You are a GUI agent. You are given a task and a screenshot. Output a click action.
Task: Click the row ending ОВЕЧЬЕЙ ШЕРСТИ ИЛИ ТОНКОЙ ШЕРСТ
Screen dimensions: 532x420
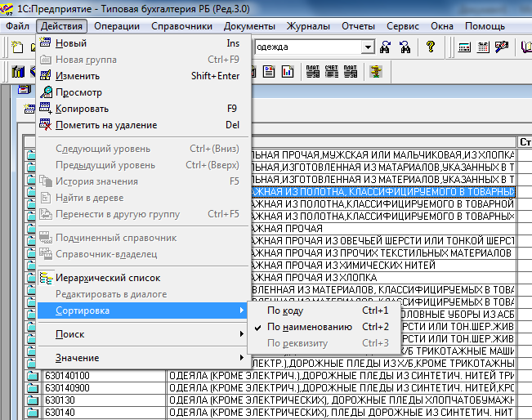tap(383, 241)
